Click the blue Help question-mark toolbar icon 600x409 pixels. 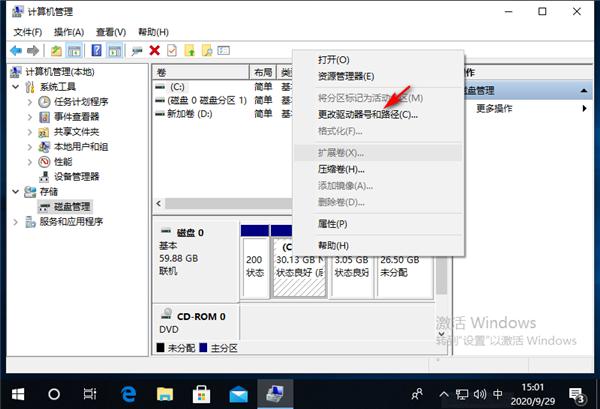point(96,51)
